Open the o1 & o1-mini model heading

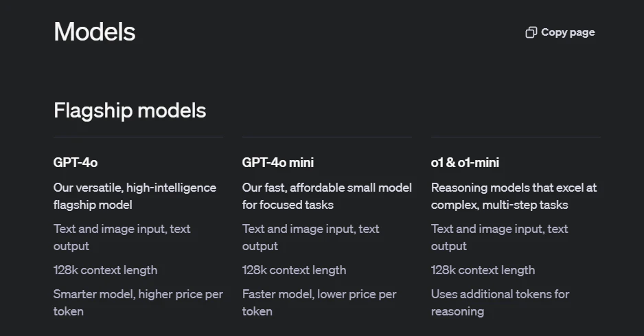[x=465, y=162]
